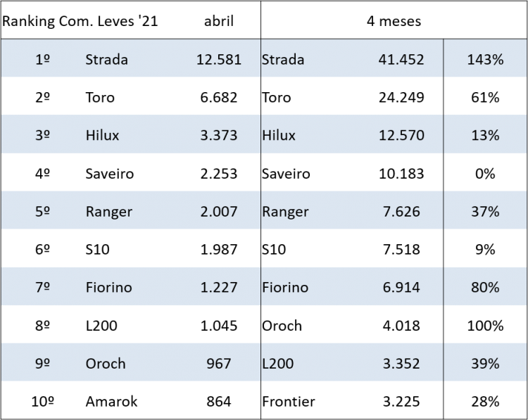Select the 13% percentage cell
Image resolution: width=528 pixels, height=420 pixels.
[485, 136]
